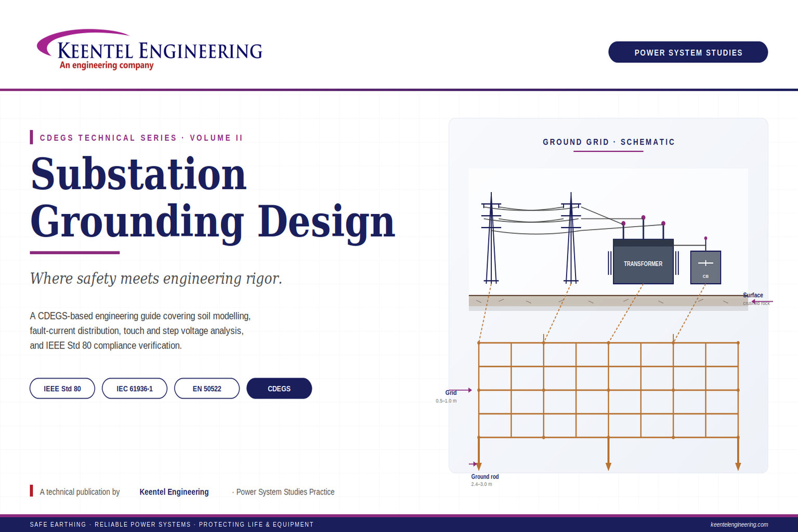
Task: Click the Power System Studies Practice text
Action: click(x=285, y=491)
